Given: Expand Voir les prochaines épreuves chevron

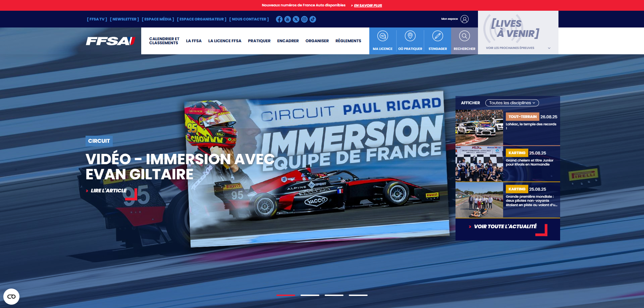Looking at the screenshot, I should click(549, 48).
